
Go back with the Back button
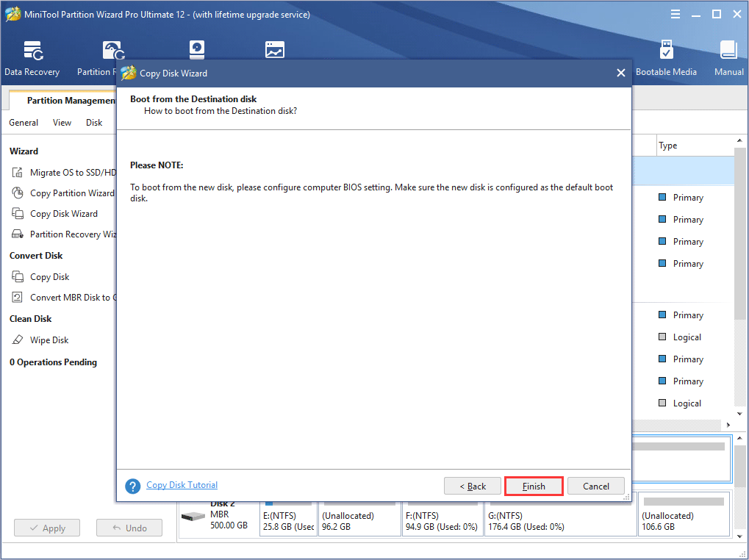473,486
